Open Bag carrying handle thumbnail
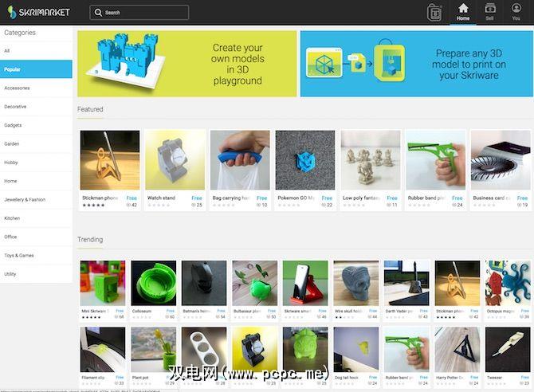The height and width of the screenshot is (392, 534). click(x=240, y=160)
